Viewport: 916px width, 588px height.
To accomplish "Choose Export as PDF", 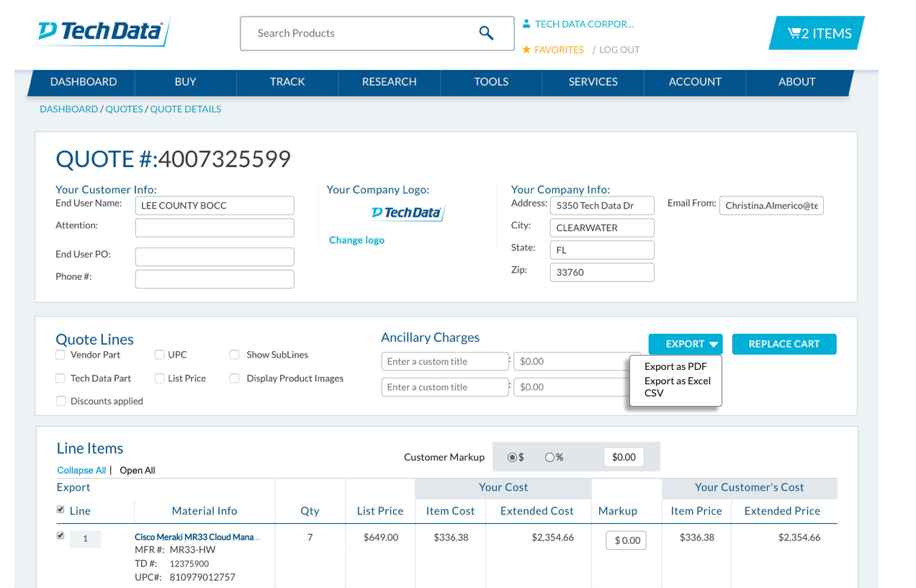I will 675,366.
